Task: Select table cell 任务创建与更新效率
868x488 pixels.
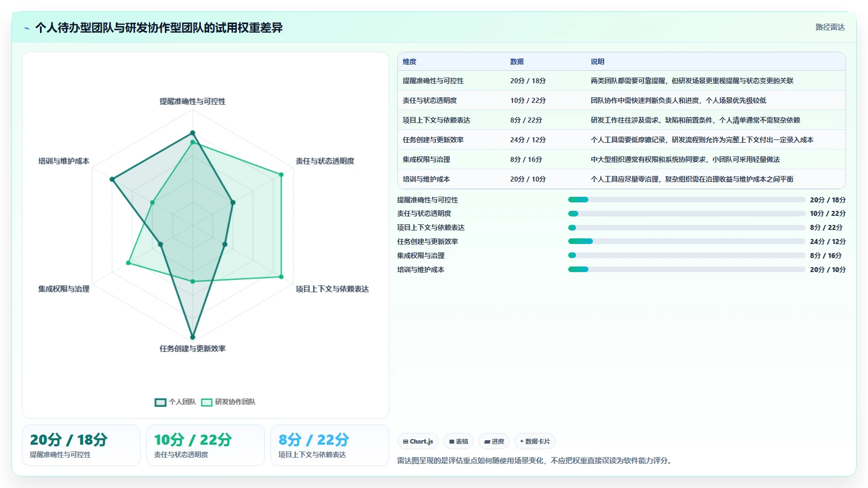Action: (x=433, y=140)
